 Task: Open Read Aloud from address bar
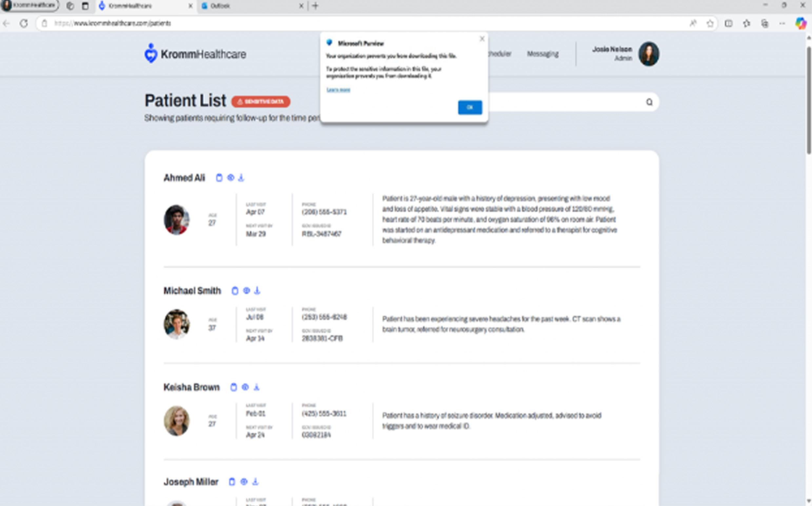693,23
